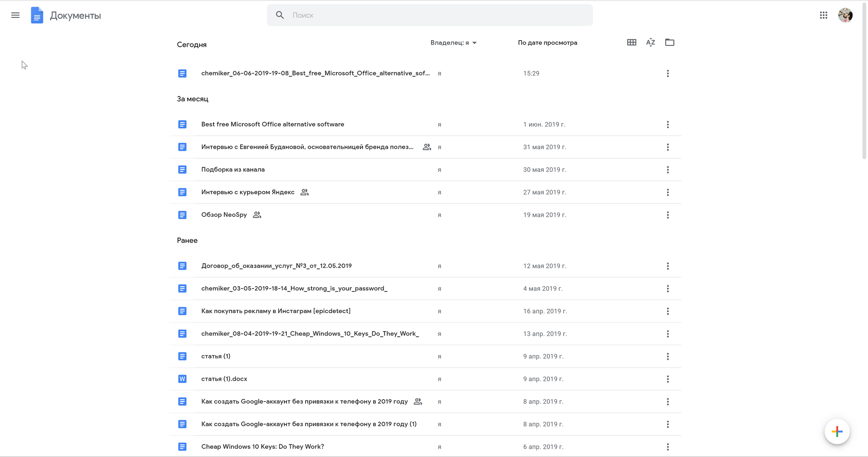Click the search magnifier icon
The image size is (868, 457).
click(x=280, y=15)
